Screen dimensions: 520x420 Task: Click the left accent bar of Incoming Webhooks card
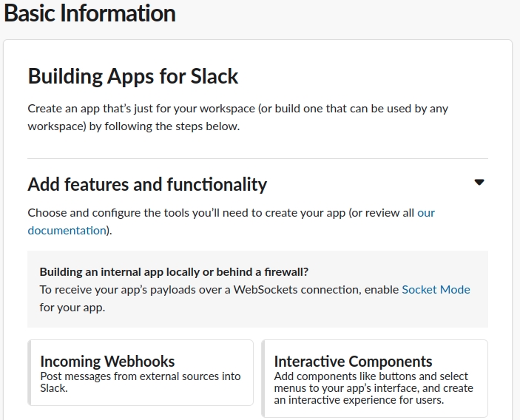(29, 373)
